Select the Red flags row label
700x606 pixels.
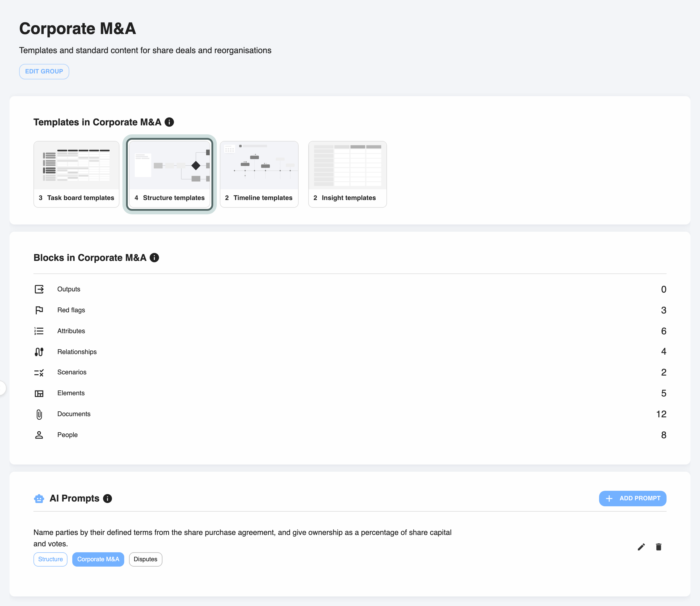[71, 310]
